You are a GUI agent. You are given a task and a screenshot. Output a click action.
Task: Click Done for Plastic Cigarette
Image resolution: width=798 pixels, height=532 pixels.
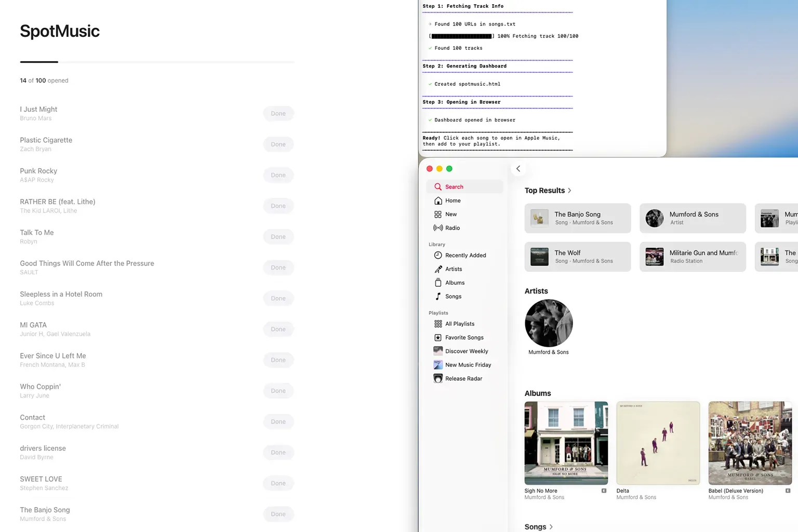[x=278, y=144]
